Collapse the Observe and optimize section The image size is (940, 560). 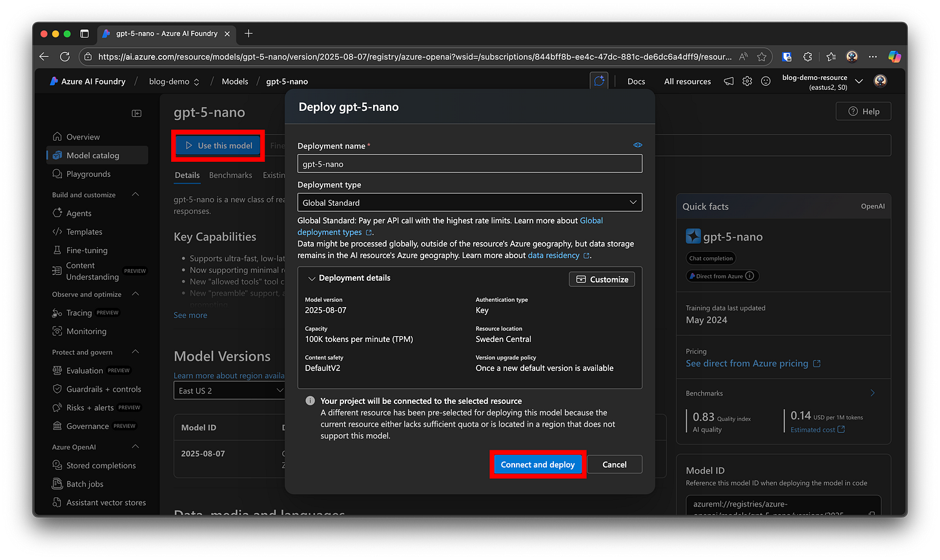point(136,294)
